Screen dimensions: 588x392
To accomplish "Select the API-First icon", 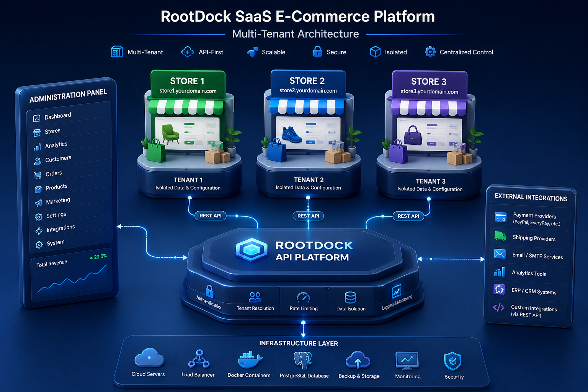I will point(188,52).
